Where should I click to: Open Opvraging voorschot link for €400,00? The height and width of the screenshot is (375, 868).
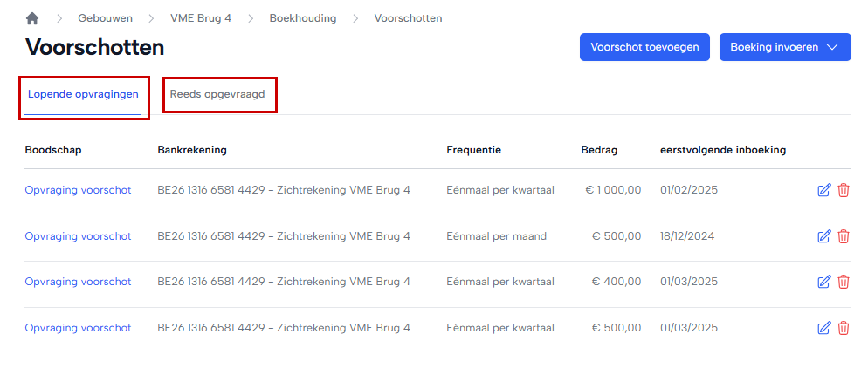click(78, 282)
